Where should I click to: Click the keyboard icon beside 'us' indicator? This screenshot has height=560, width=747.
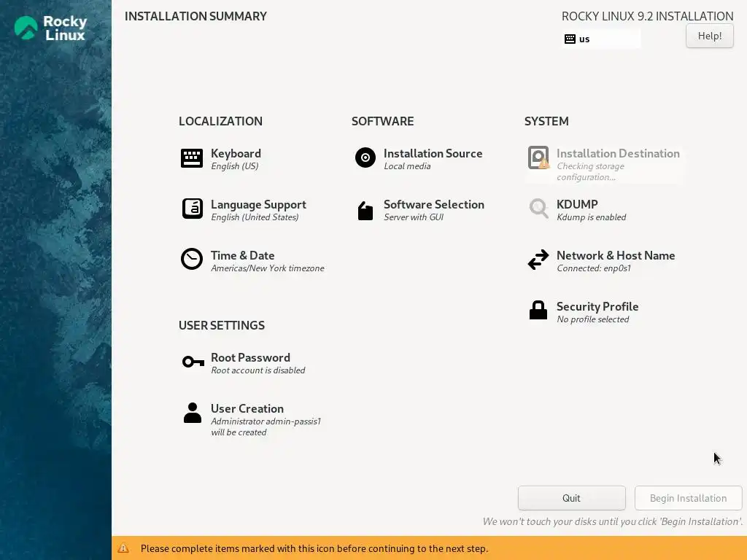coord(570,39)
